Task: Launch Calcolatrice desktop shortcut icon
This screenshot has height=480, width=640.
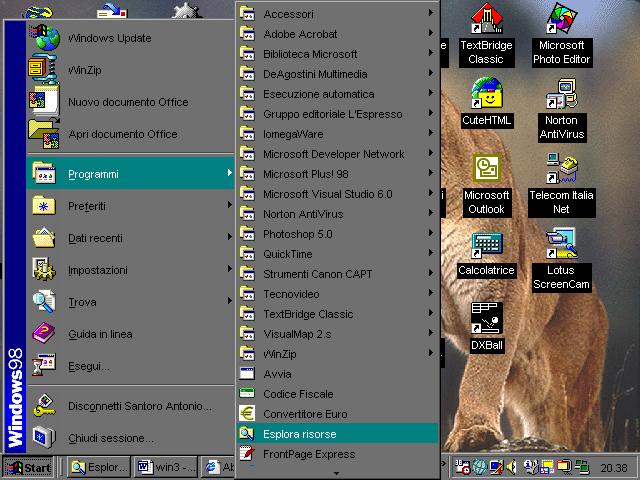Action: tap(487, 245)
